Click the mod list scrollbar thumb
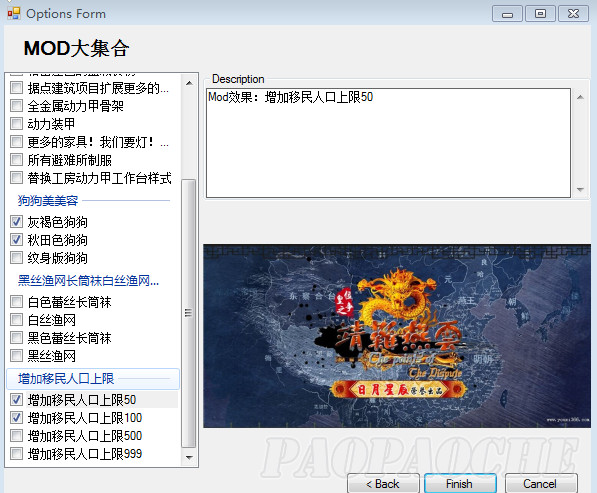 click(x=188, y=313)
